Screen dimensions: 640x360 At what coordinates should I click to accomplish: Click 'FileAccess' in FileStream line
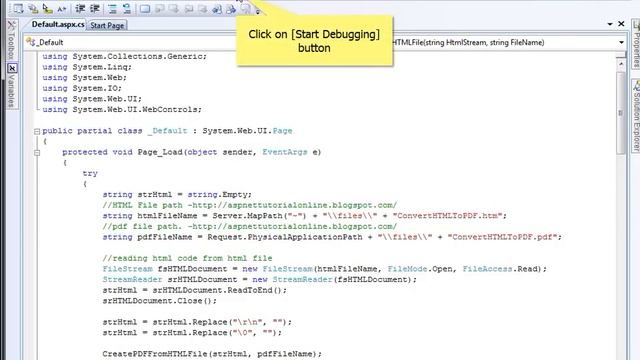(x=487, y=269)
